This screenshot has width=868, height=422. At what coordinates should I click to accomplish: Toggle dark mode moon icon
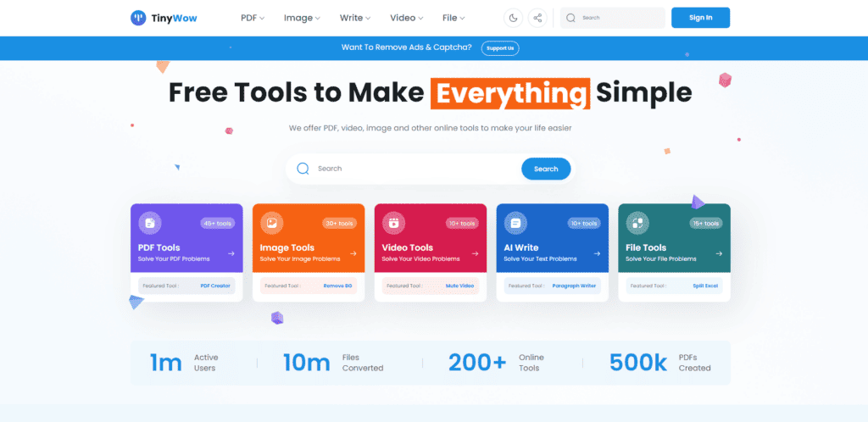tap(513, 18)
